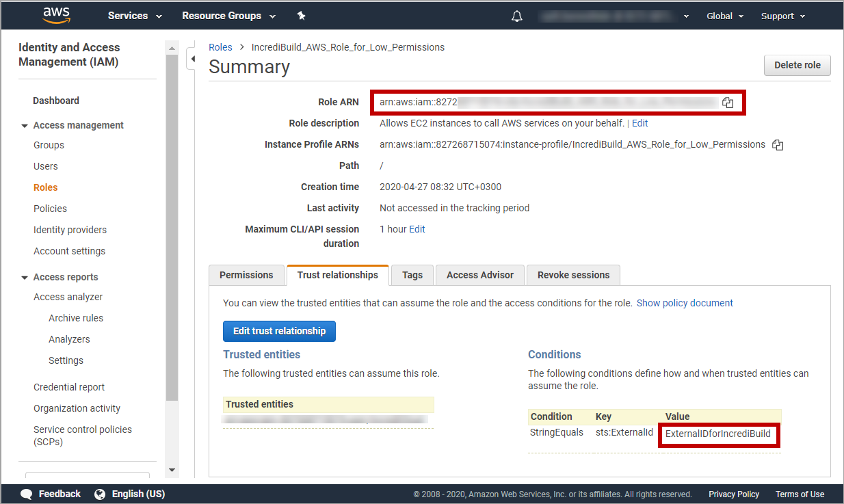The width and height of the screenshot is (844, 504).
Task: Open the Privacy Policy link
Action: pyautogui.click(x=734, y=494)
